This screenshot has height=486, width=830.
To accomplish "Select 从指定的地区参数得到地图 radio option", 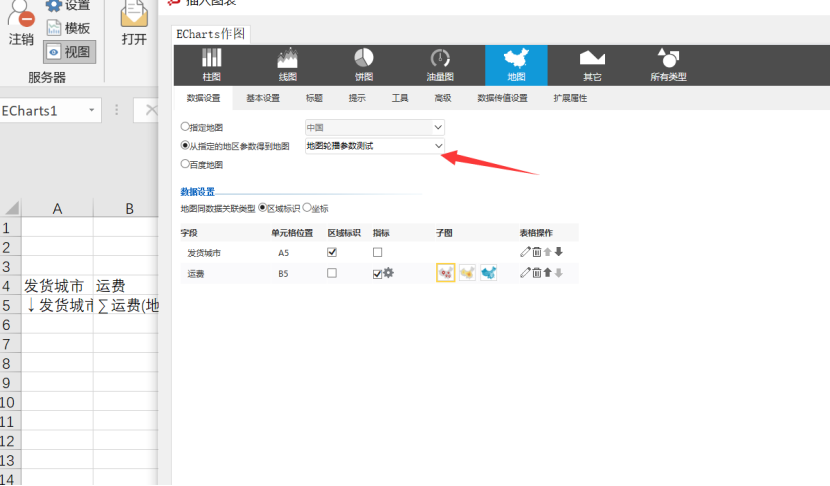I will [x=185, y=145].
